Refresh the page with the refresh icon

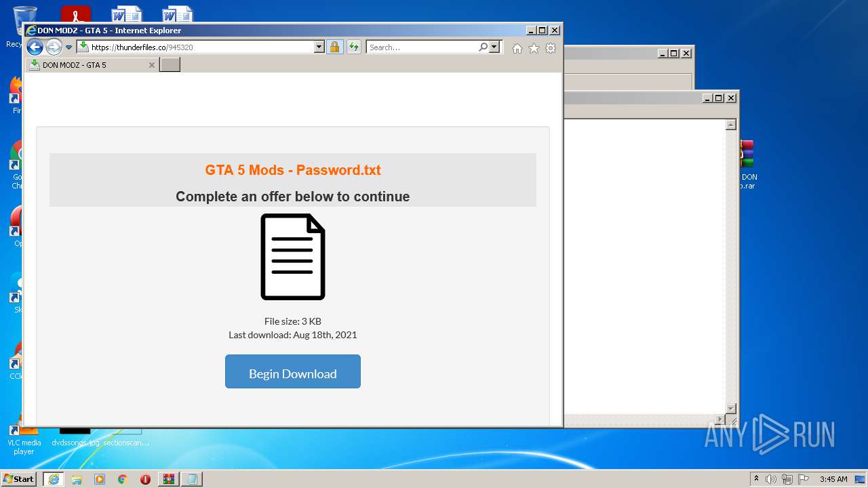pos(353,47)
